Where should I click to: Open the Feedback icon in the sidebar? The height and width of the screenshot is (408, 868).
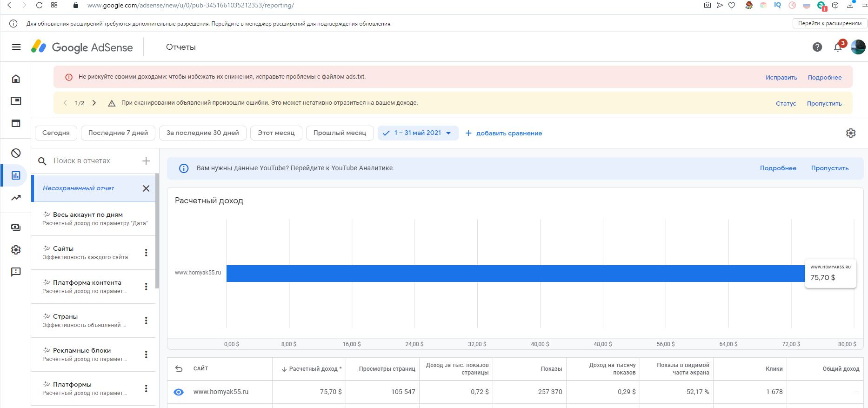pos(16,272)
